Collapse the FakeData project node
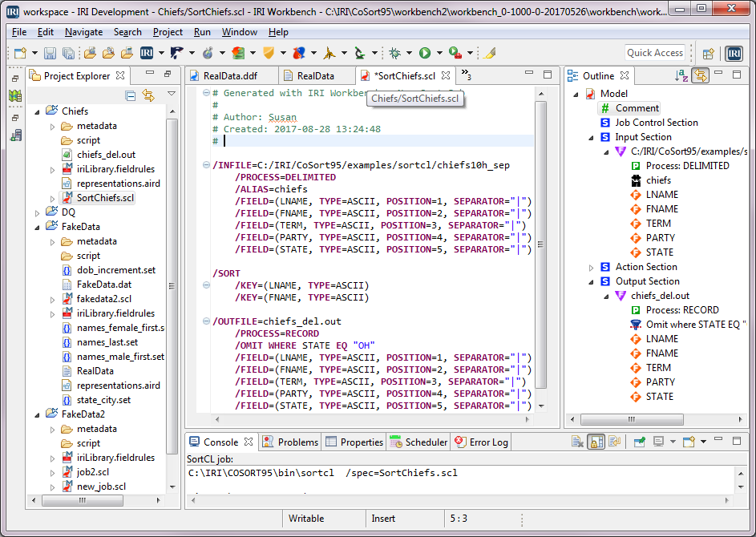756x537 pixels. tap(37, 227)
